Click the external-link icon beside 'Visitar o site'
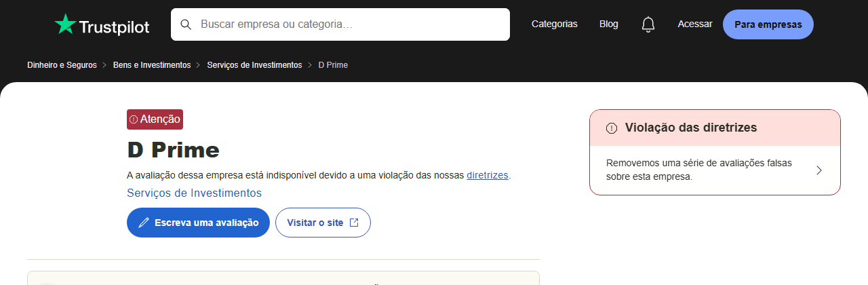This screenshot has height=285, width=868. click(354, 223)
